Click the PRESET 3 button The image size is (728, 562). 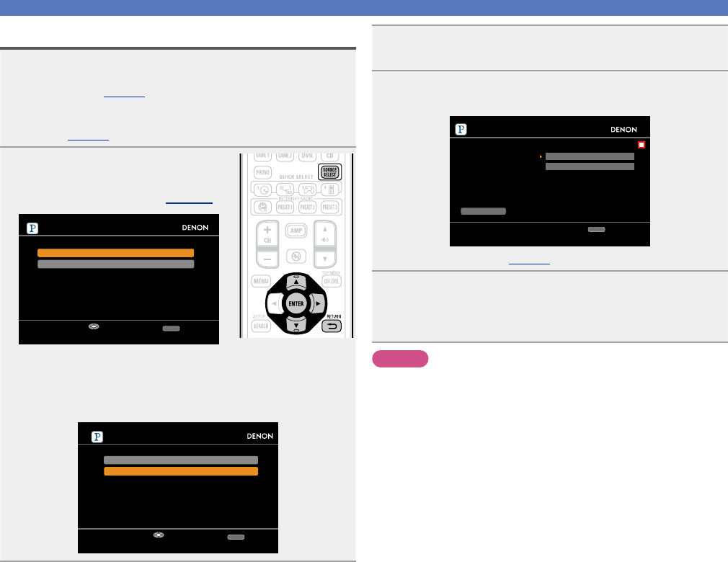[330, 207]
